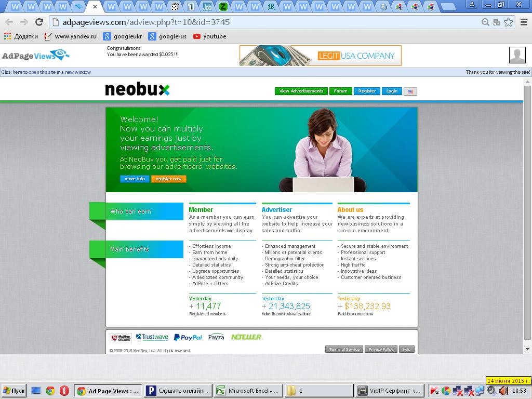Open the Help footer button
Screen dimensions: 532x399
tap(406, 349)
